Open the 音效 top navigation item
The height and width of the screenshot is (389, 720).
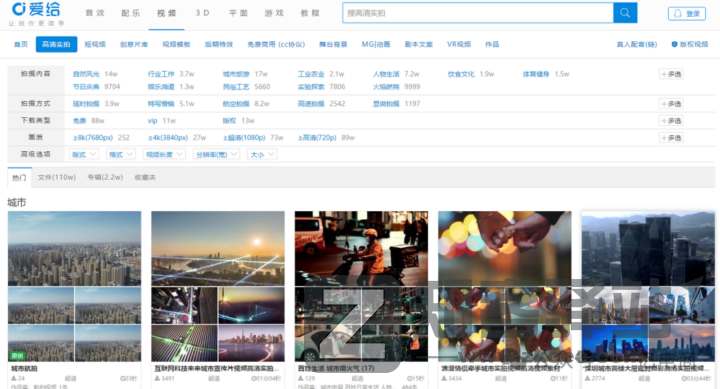click(x=95, y=13)
